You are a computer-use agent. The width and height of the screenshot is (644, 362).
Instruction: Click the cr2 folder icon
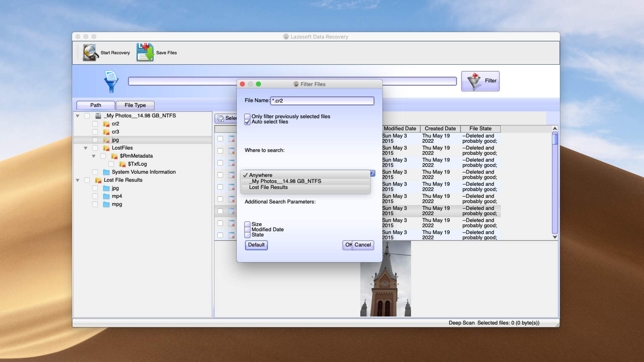tap(106, 124)
